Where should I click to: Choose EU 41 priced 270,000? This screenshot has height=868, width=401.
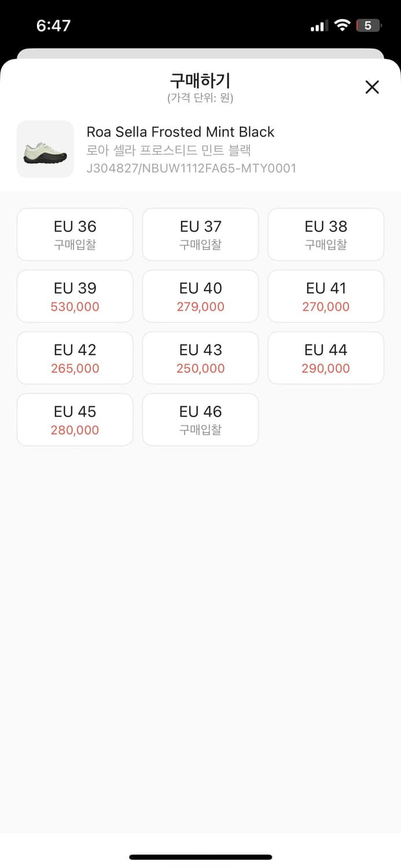[x=326, y=296]
